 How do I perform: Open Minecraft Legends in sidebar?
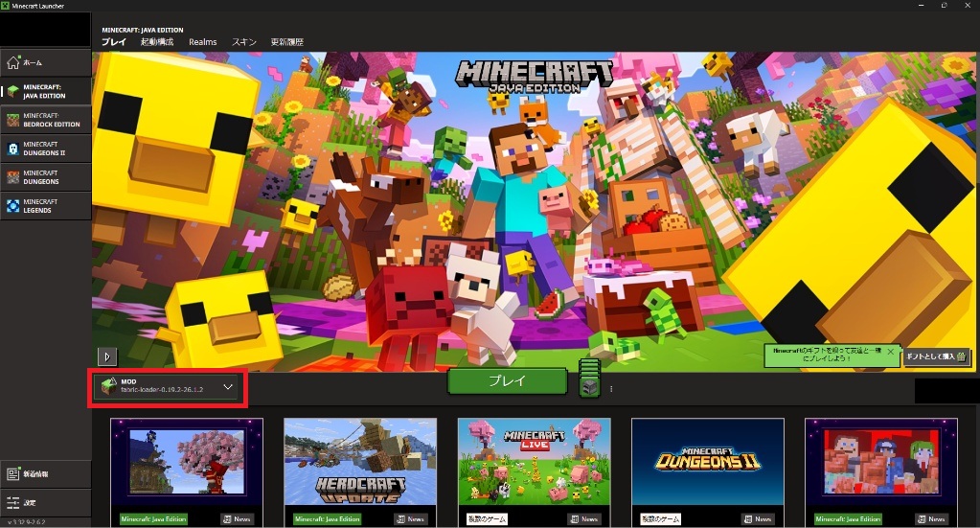46,206
